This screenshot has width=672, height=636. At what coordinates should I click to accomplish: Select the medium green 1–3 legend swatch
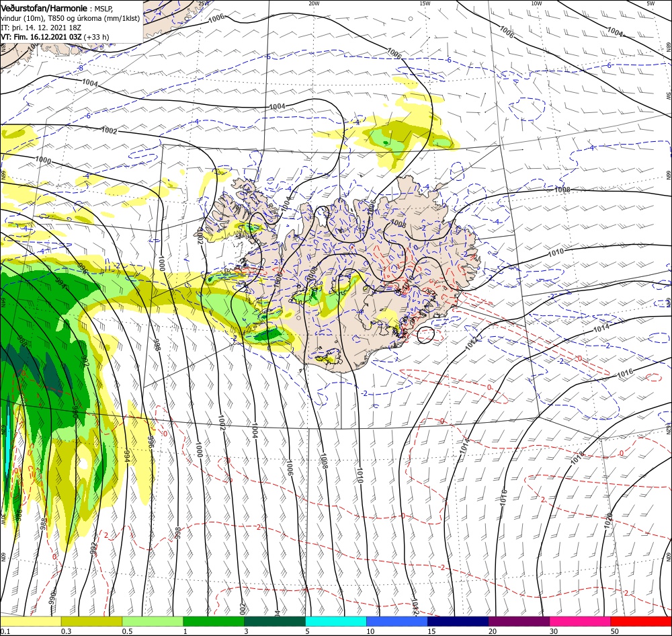tap(214, 622)
